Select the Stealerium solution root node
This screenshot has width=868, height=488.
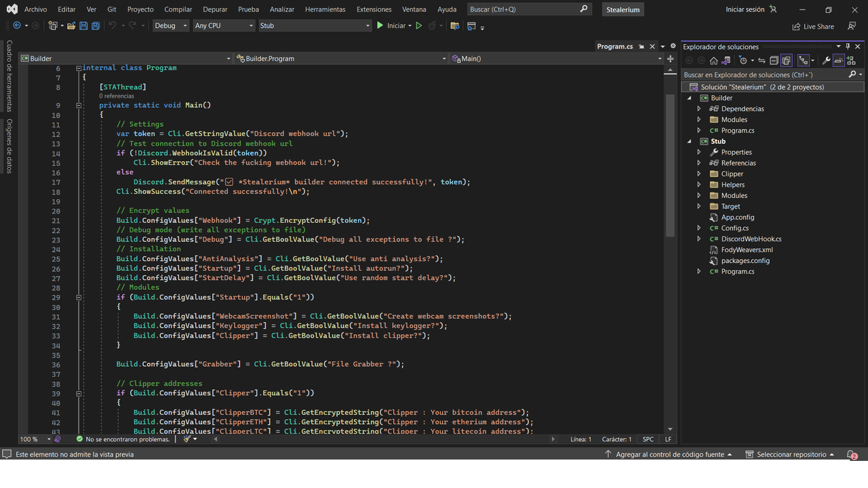pyautogui.click(x=772, y=87)
